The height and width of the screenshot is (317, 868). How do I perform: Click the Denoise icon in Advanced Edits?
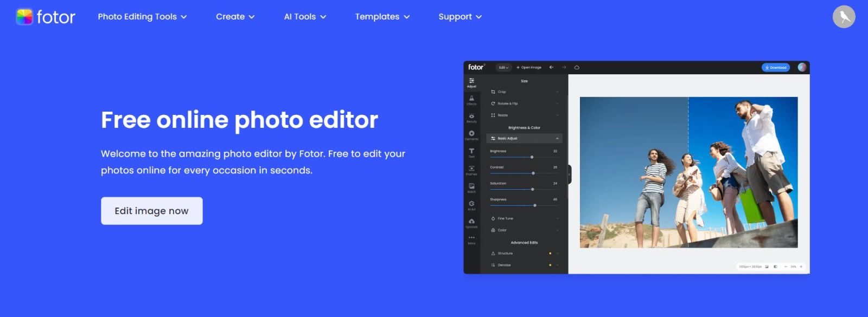click(x=493, y=265)
